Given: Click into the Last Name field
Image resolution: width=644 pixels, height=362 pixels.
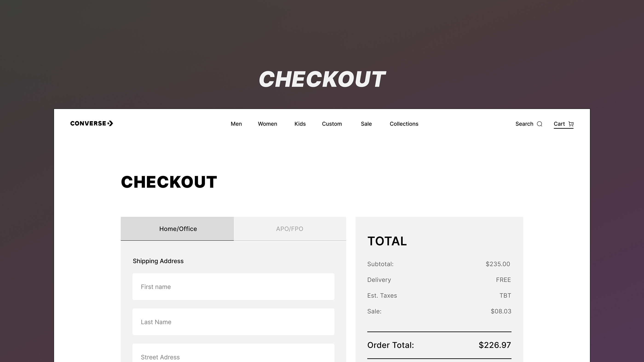Looking at the screenshot, I should pyautogui.click(x=233, y=322).
